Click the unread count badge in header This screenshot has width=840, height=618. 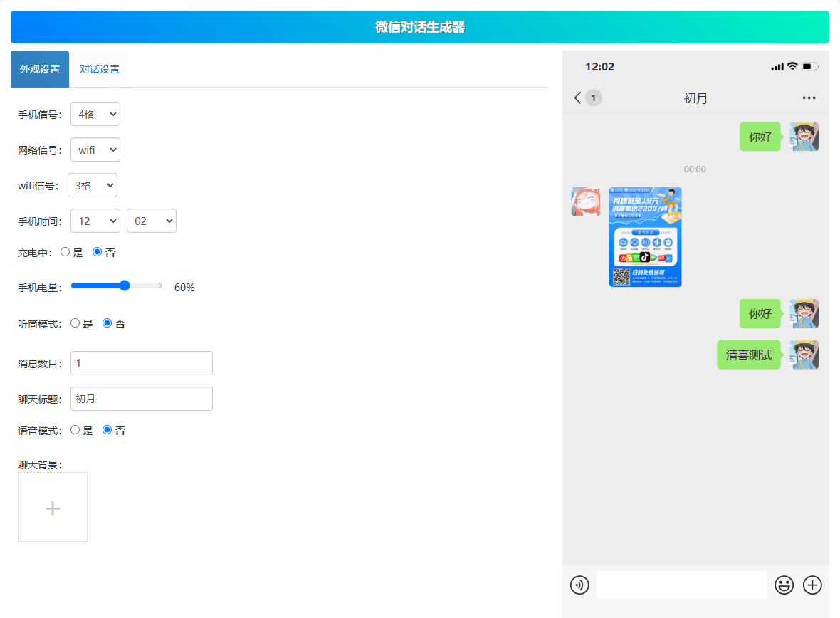coord(594,98)
